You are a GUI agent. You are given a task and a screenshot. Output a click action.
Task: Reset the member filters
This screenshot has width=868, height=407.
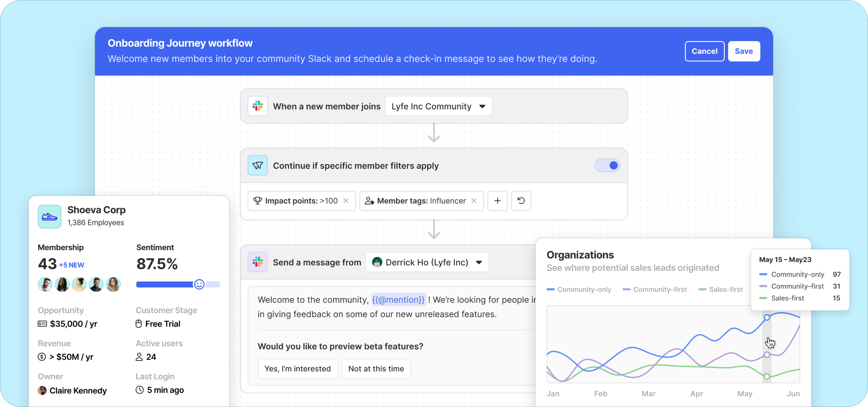(521, 201)
